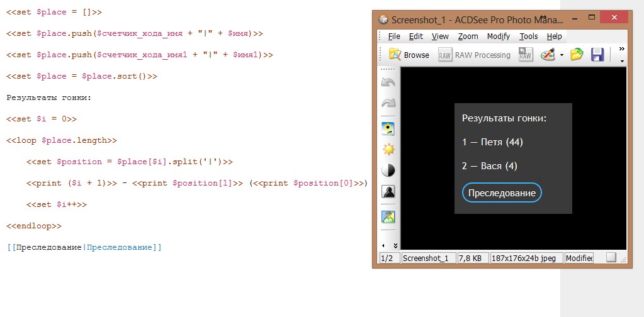This screenshot has width=644, height=317.
Task: Expand the side toolbar overflow double chevron
Action: (x=395, y=246)
